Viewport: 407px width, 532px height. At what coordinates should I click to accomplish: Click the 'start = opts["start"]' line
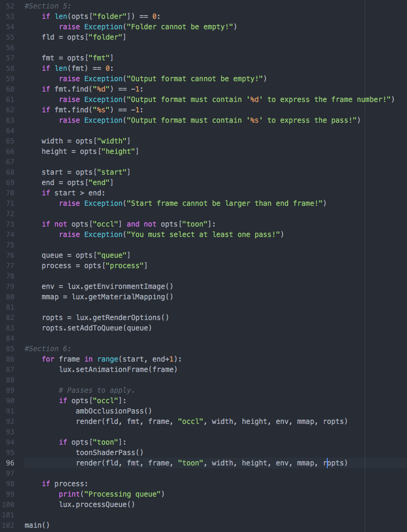86,172
